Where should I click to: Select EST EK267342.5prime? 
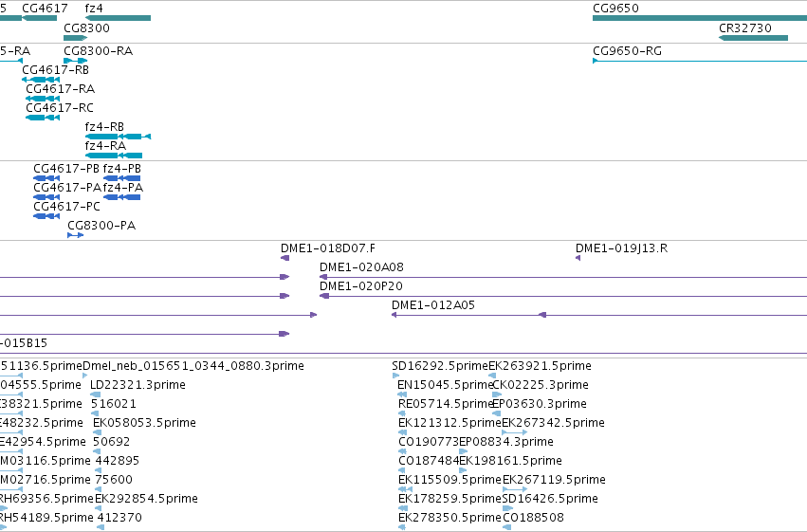point(553,423)
